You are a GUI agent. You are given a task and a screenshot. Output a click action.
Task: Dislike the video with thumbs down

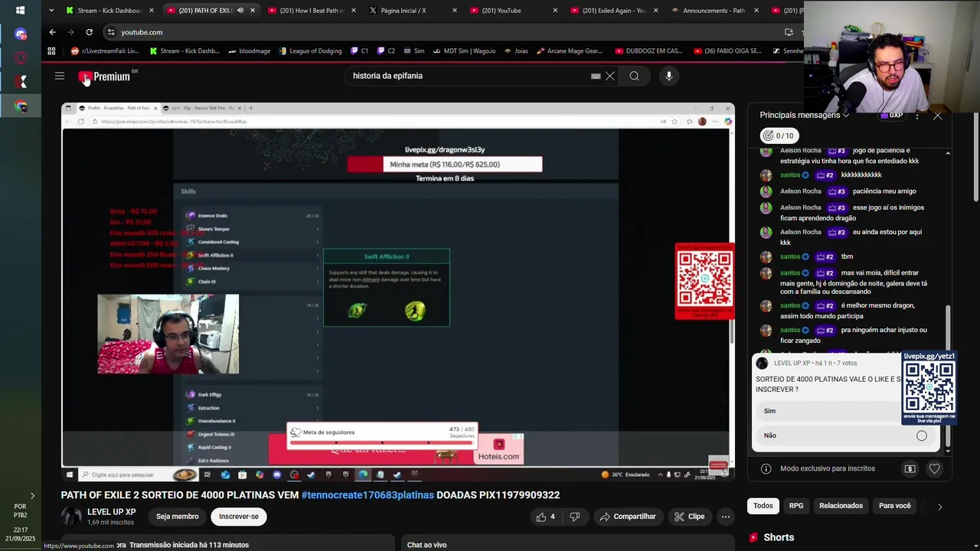575,517
